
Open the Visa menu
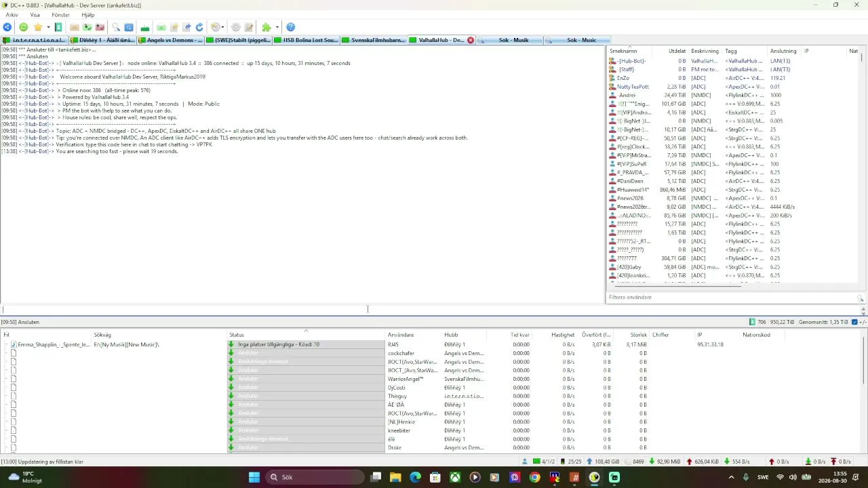click(35, 15)
